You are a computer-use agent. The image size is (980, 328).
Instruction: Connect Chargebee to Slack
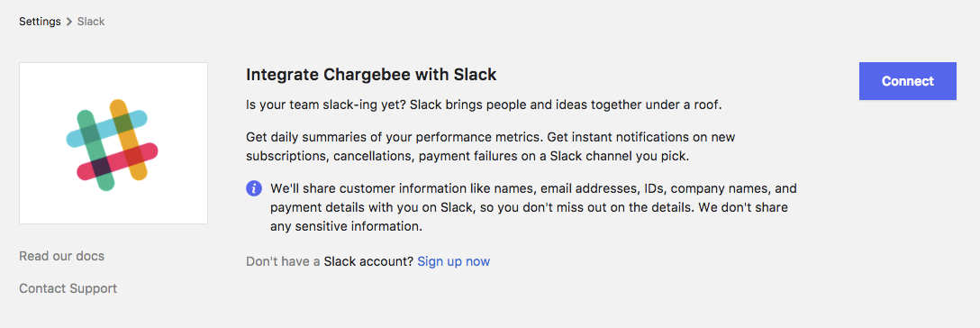click(908, 81)
